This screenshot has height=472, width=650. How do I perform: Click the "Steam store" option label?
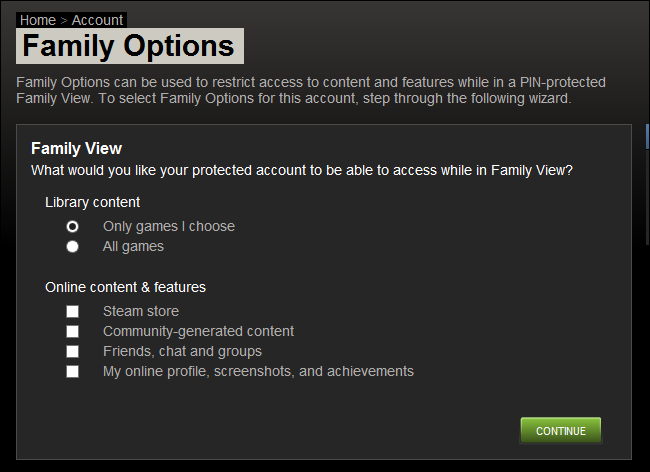click(140, 312)
